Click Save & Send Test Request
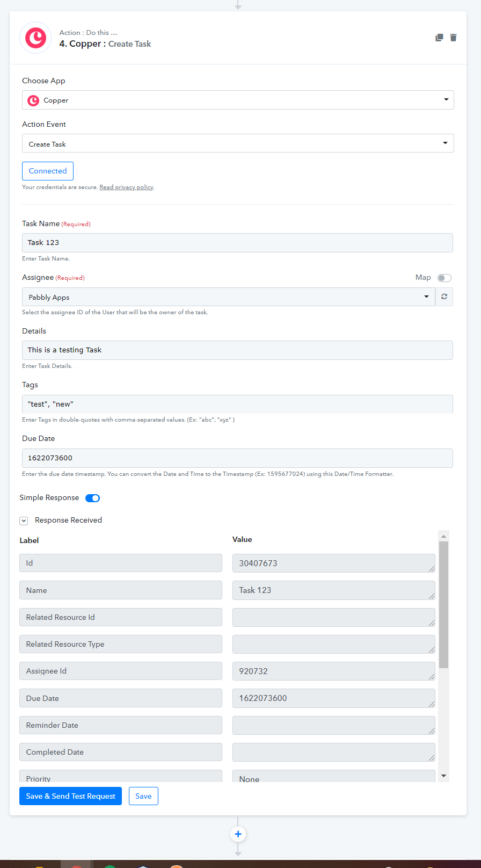Viewport: 481px width, 868px height. coord(70,796)
